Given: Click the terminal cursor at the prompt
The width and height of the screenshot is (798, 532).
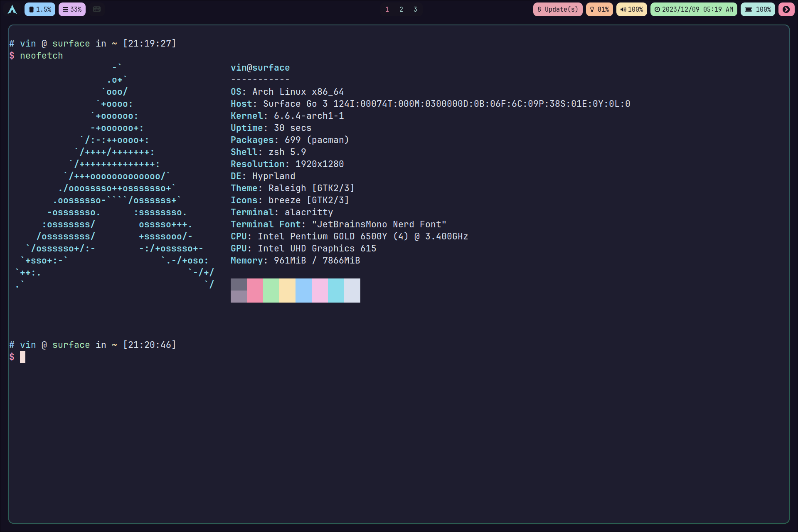Looking at the screenshot, I should point(22,357).
